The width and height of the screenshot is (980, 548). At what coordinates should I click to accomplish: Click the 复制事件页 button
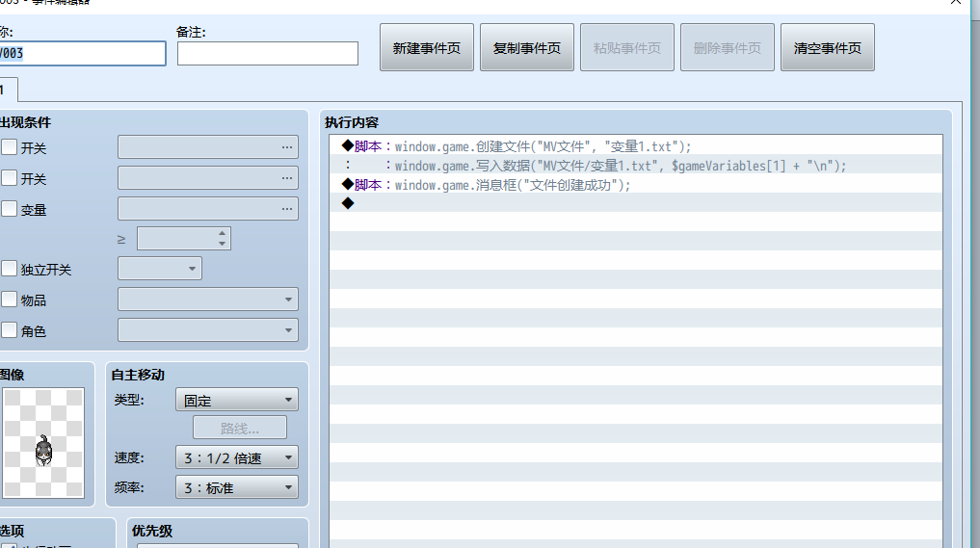(x=527, y=47)
